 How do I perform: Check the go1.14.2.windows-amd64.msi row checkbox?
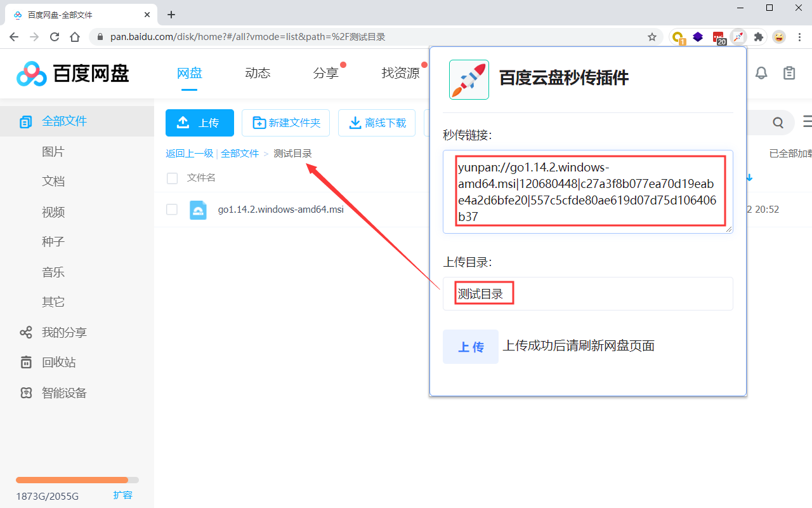tap(172, 210)
